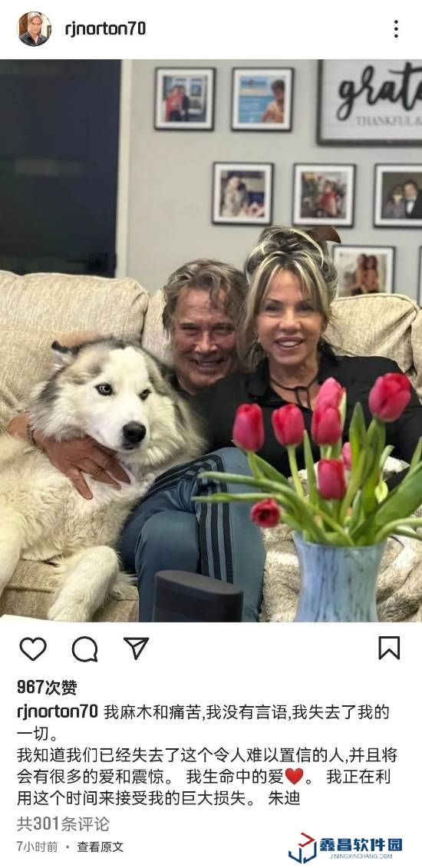Click the JININGXINCHANG.COM watermark URL
The height and width of the screenshot is (868, 422).
(x=361, y=856)
